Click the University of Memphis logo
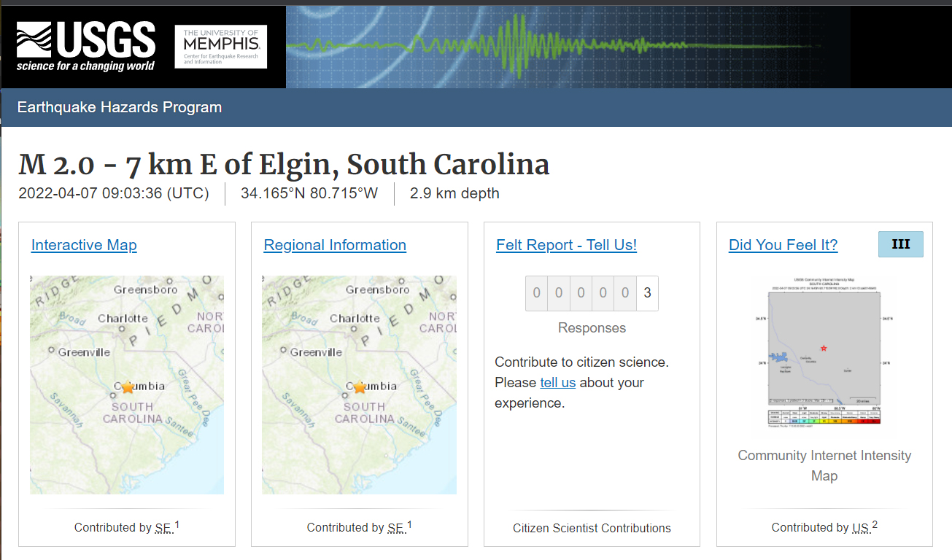Image resolution: width=952 pixels, height=560 pixels. (x=221, y=47)
